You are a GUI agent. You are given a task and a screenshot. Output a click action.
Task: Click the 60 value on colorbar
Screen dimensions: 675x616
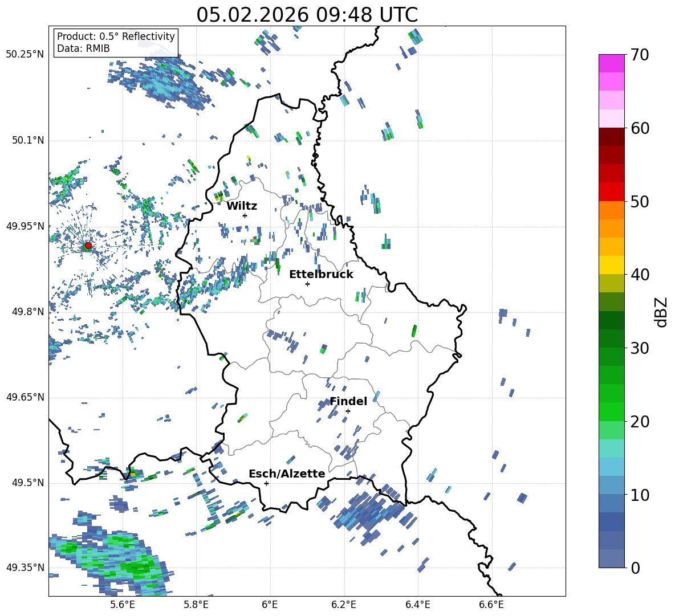639,128
